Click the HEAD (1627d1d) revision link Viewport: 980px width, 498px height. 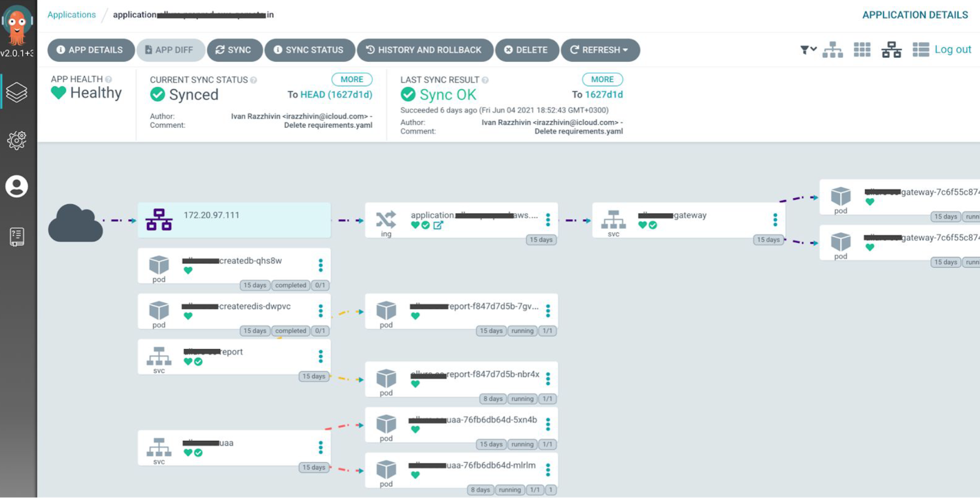(336, 95)
